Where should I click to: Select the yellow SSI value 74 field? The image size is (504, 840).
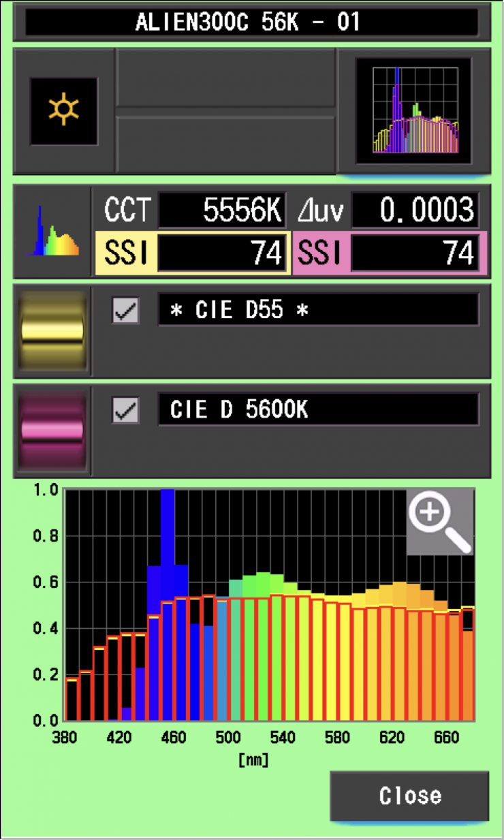(222, 253)
